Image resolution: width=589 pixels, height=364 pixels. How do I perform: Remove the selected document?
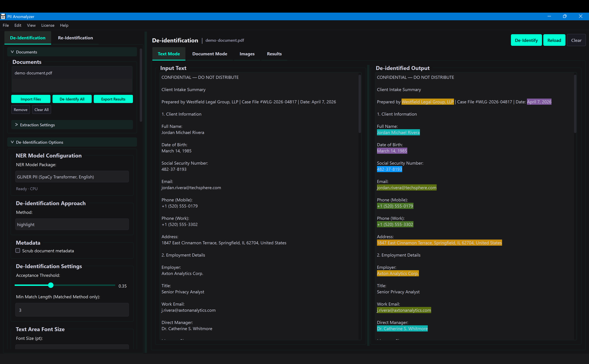(x=20, y=109)
